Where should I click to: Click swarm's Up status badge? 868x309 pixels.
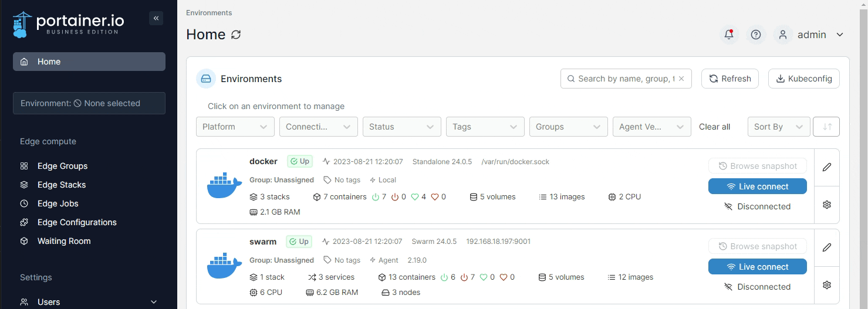point(299,242)
